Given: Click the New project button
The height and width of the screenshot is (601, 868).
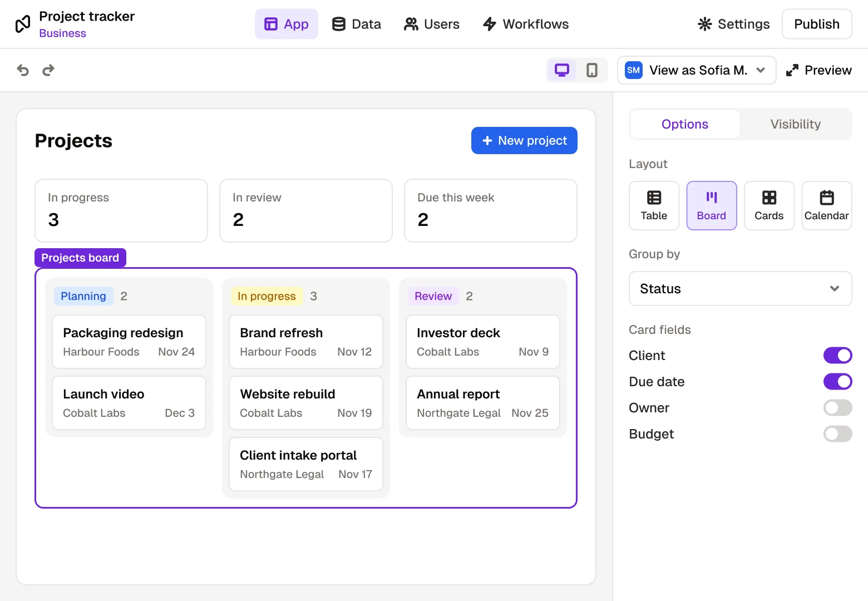Looking at the screenshot, I should (x=524, y=140).
